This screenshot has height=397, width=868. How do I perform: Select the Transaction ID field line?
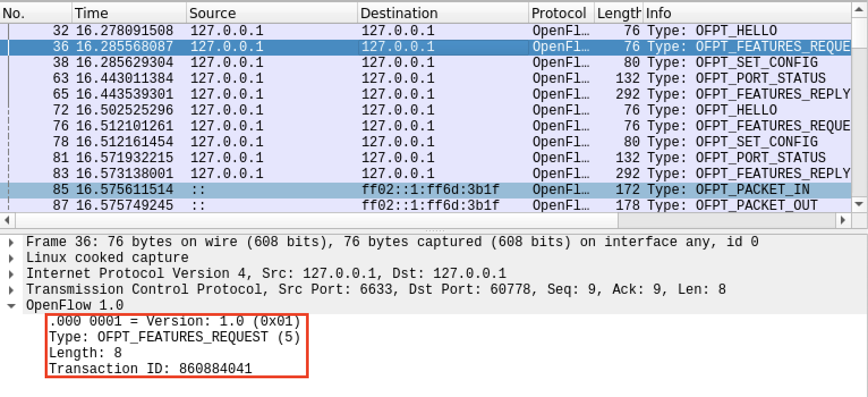point(150,369)
